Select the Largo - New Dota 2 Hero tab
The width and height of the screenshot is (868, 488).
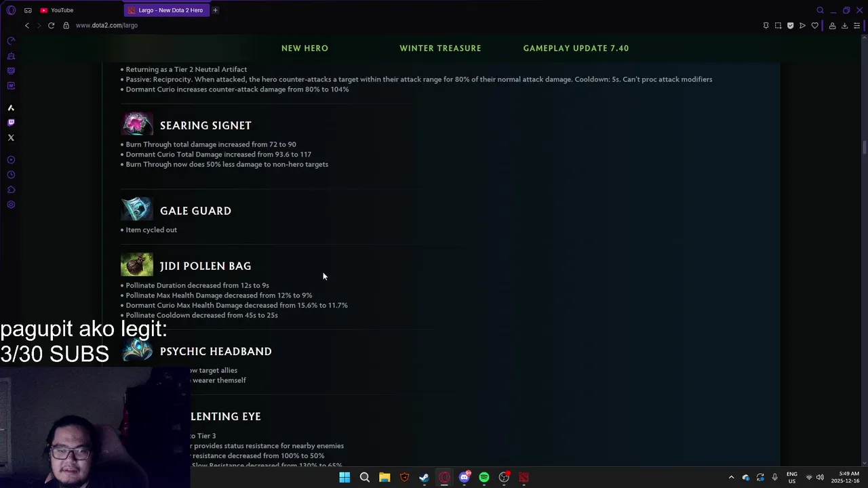pyautogui.click(x=166, y=10)
